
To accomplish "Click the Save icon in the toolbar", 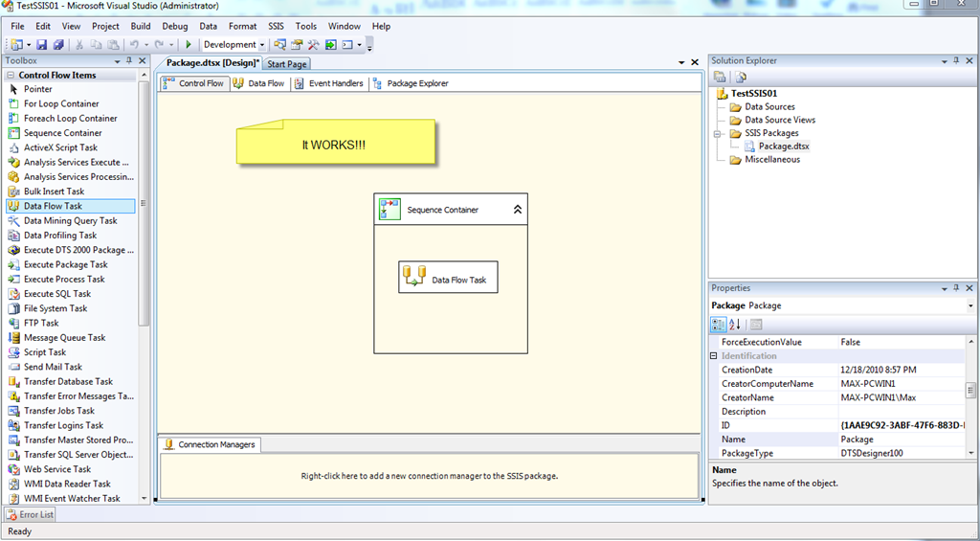I will [x=42, y=44].
